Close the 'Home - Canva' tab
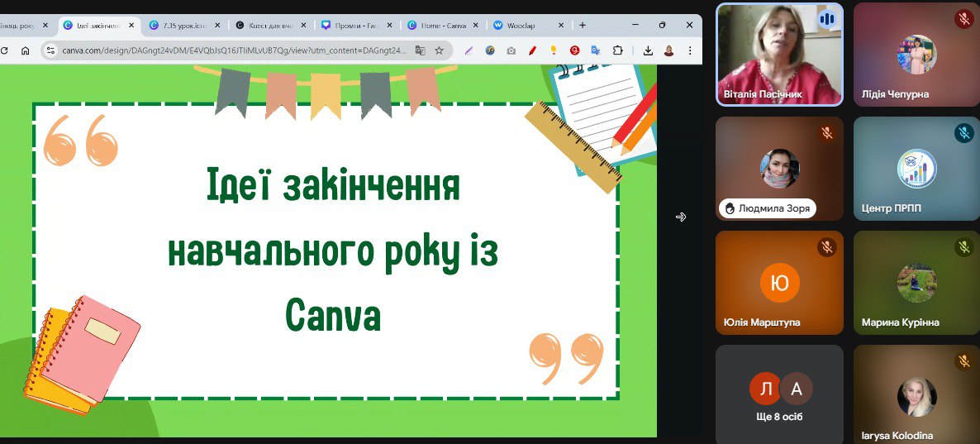This screenshot has height=444, width=980. pos(475,25)
